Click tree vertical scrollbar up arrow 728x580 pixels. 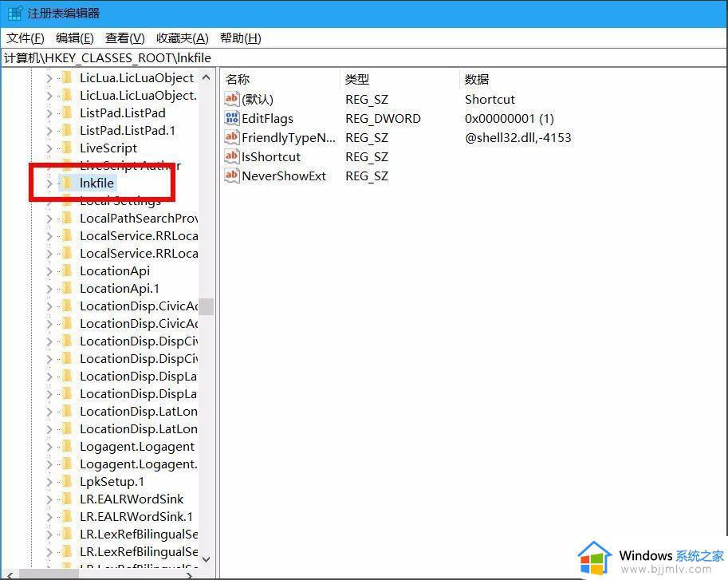click(x=207, y=77)
